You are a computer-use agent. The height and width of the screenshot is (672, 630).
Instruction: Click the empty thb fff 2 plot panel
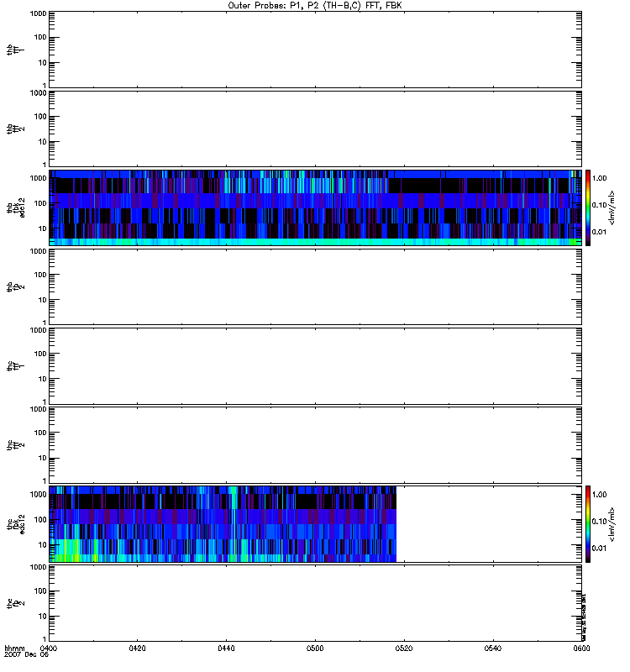point(315,129)
